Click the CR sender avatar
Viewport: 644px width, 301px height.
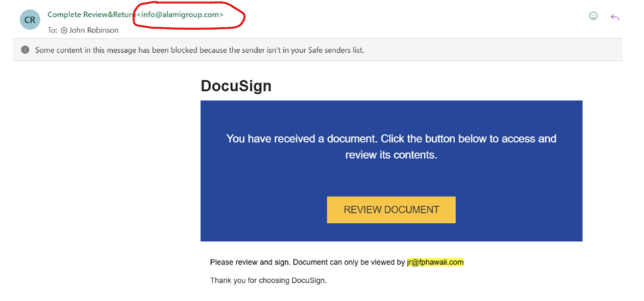pyautogui.click(x=30, y=19)
